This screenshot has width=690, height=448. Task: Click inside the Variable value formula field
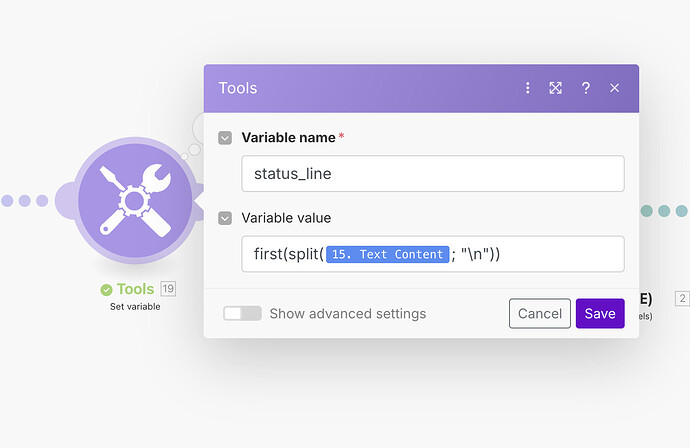click(560, 254)
